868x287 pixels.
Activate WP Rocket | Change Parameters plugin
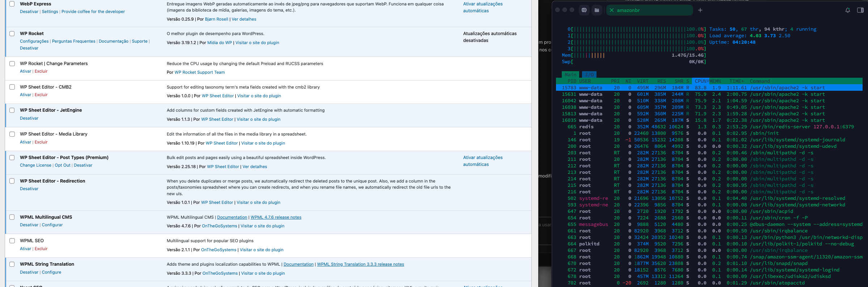[25, 71]
